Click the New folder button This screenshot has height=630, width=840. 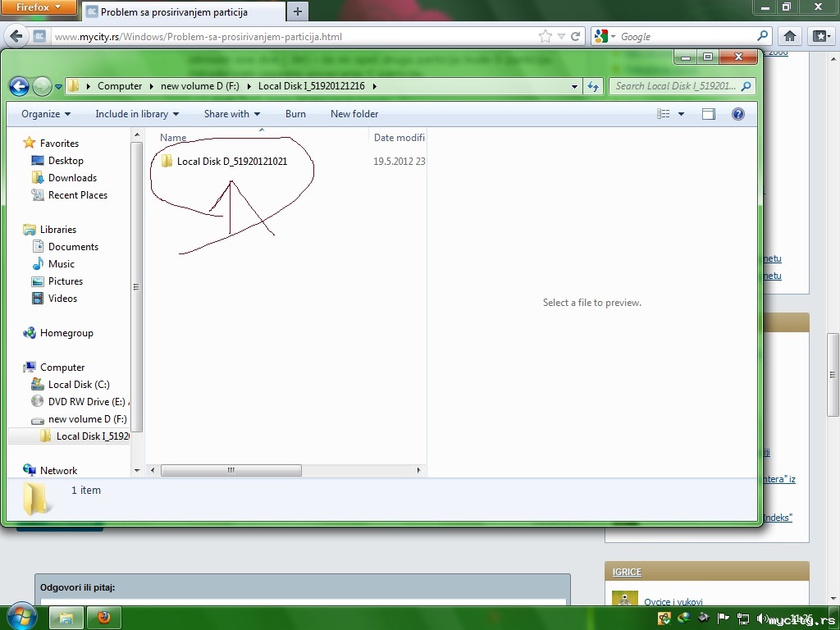[354, 113]
